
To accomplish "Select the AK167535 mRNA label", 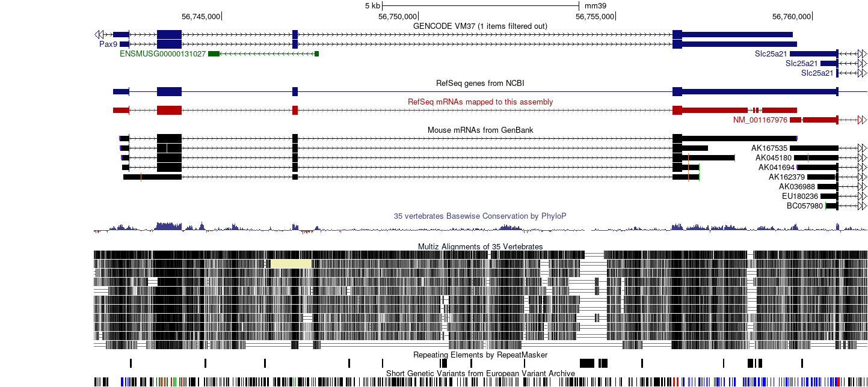I will (x=769, y=148).
